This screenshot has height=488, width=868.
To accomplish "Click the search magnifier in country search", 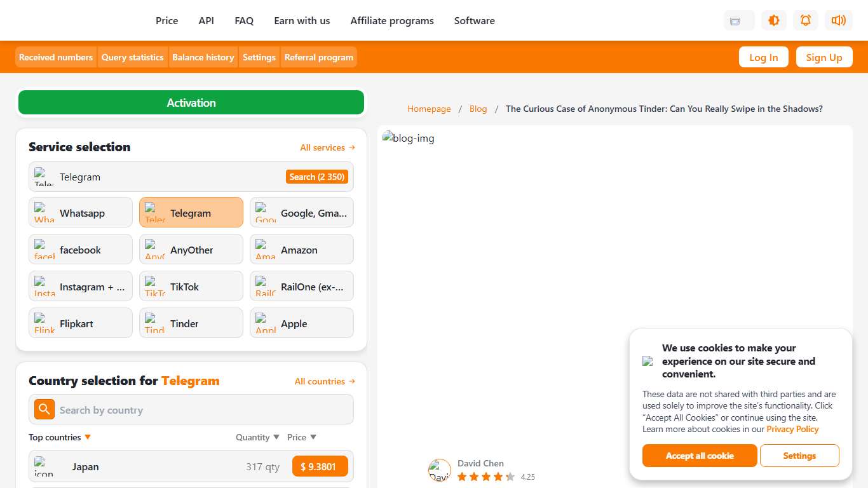I will tap(44, 409).
